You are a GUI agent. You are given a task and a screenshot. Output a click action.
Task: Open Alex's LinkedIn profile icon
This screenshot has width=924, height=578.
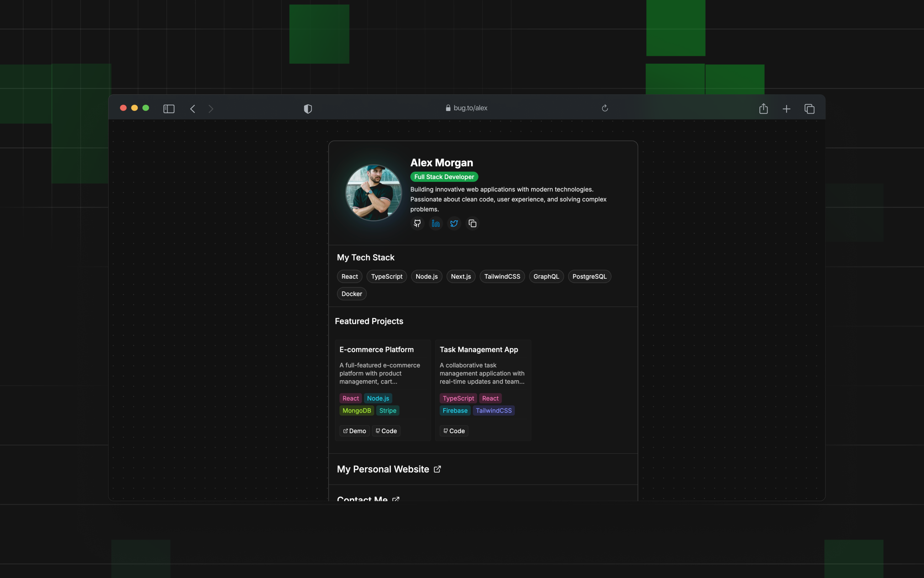pyautogui.click(x=435, y=223)
